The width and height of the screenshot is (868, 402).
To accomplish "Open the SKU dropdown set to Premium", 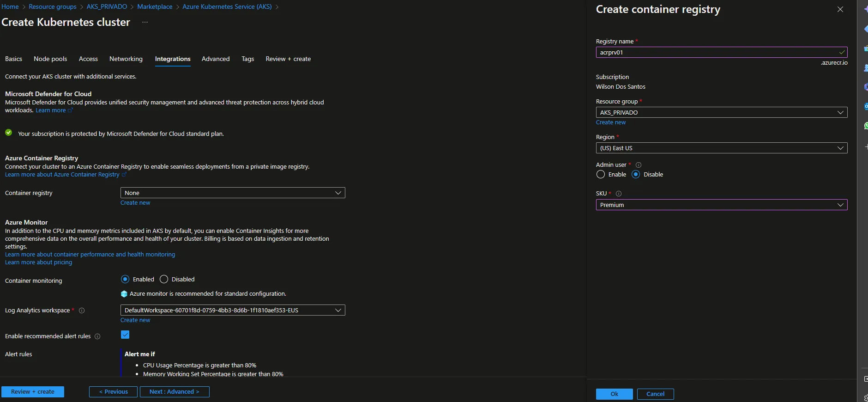I will click(x=722, y=205).
